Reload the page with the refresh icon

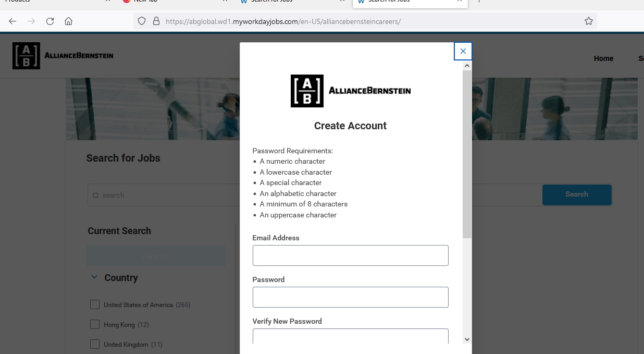50,21
